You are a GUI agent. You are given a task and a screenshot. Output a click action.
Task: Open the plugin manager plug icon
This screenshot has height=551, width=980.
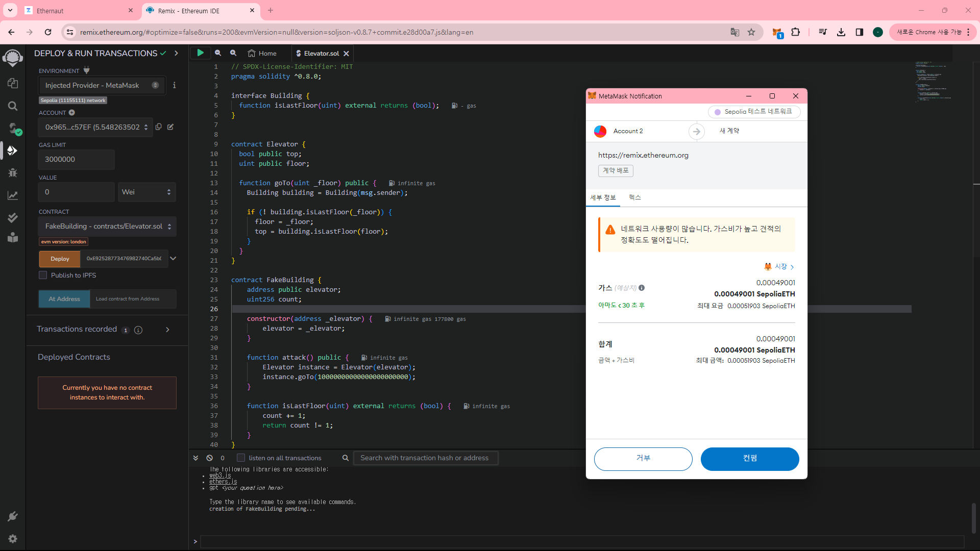[x=13, y=516]
